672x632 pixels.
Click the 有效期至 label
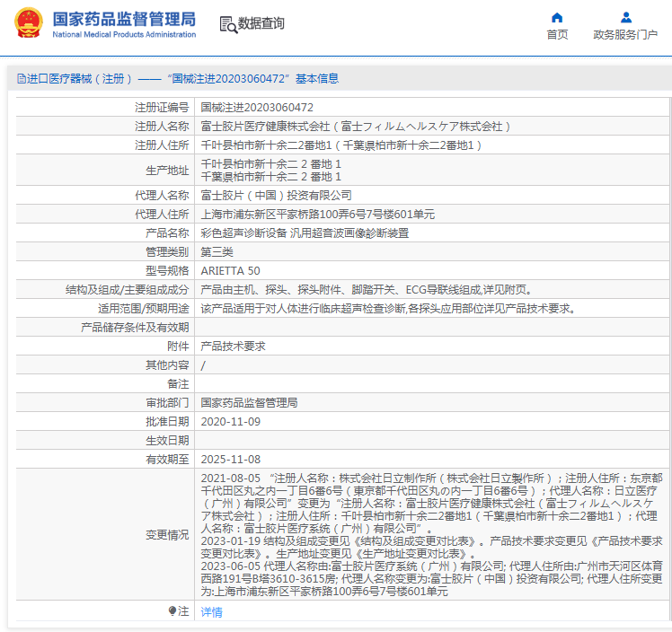[167, 460]
